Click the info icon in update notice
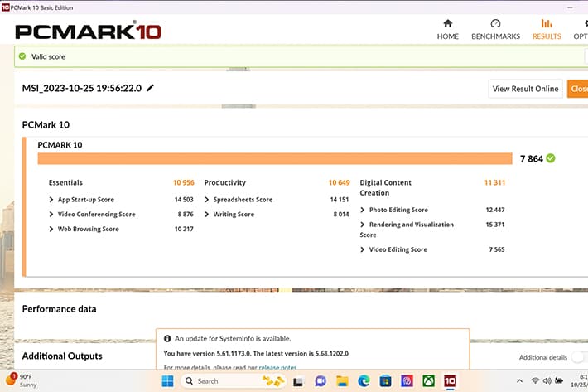This screenshot has width=588, height=392. coord(167,338)
